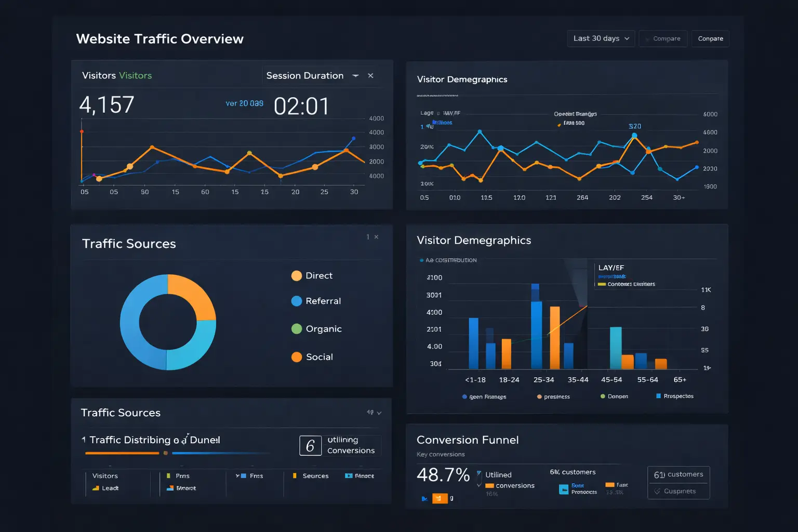Click the orange Leadt chart icon
This screenshot has height=532, width=798.
(96, 488)
